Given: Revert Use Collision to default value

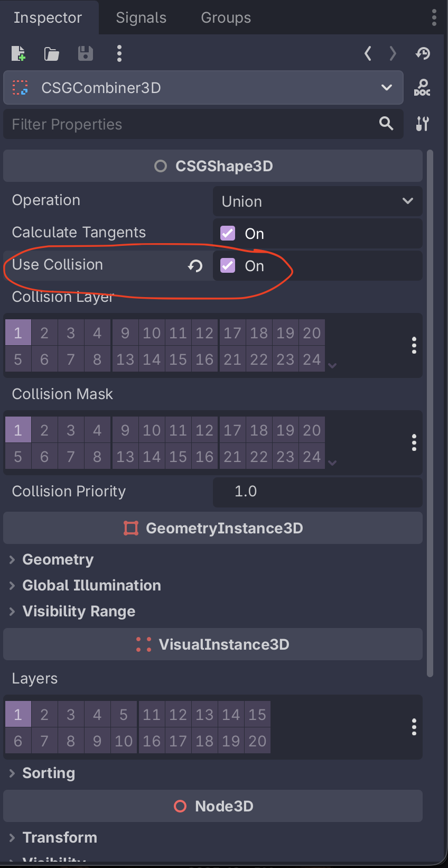Looking at the screenshot, I should pos(195,266).
